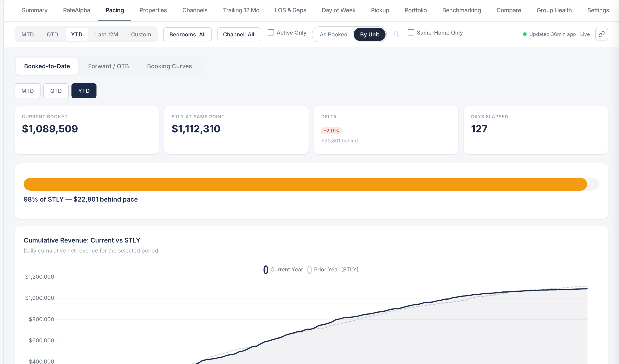
Task: Click 'Updated 36min ago · Live' status text
Action: 559,34
